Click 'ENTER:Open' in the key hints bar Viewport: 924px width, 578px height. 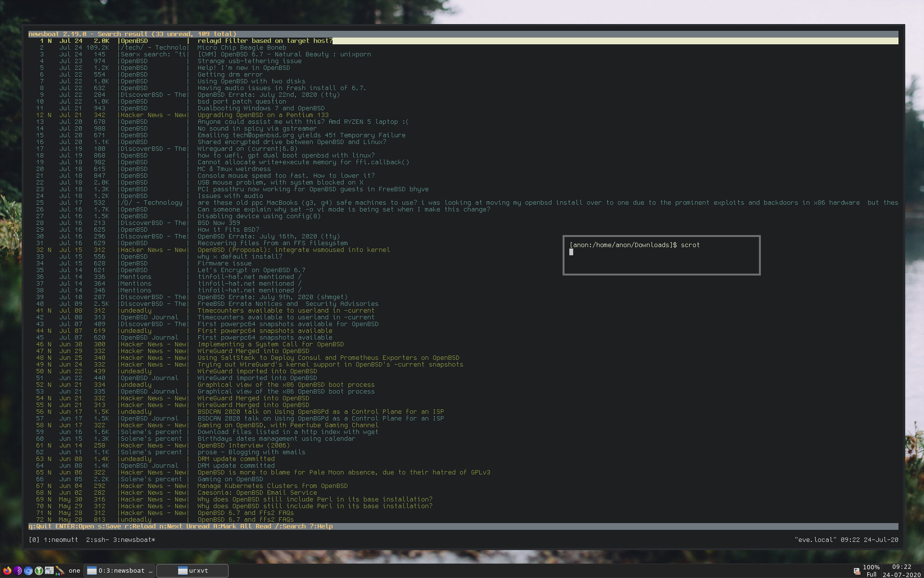pyautogui.click(x=75, y=526)
